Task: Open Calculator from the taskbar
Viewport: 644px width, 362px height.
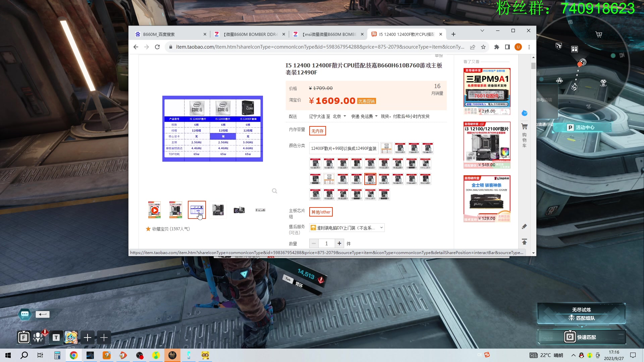Action: 57,355
